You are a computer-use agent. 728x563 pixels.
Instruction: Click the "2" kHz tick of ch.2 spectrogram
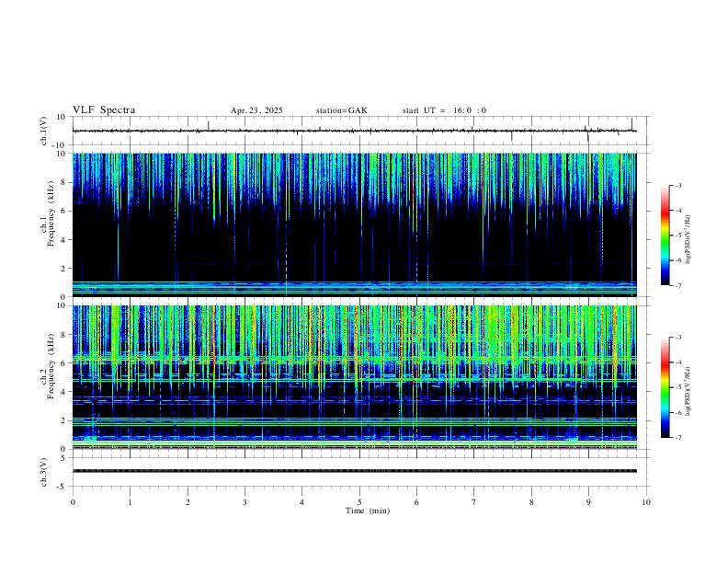click(63, 420)
